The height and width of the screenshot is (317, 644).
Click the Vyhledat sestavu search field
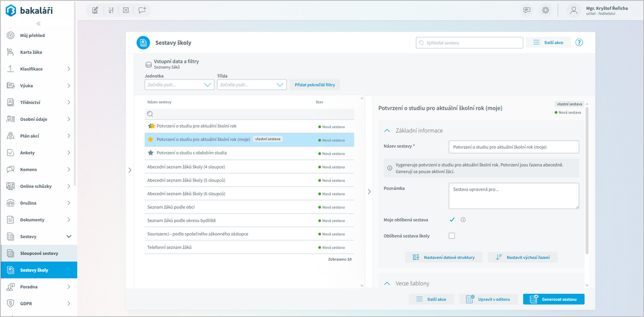[x=470, y=42]
